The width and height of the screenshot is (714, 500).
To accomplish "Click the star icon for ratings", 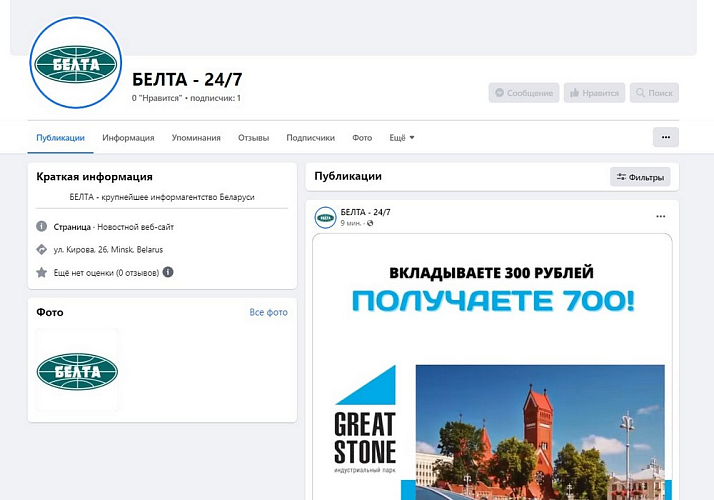I will coord(42,272).
